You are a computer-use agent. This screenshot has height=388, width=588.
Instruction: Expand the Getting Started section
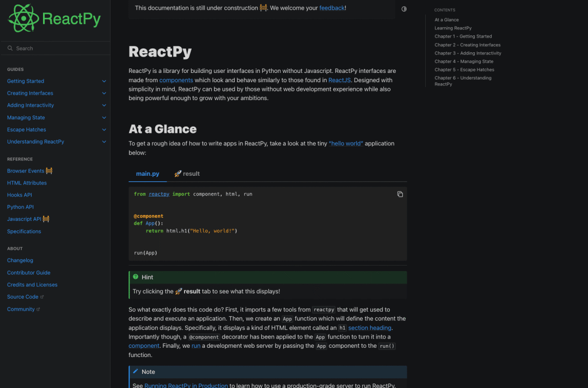(x=104, y=81)
